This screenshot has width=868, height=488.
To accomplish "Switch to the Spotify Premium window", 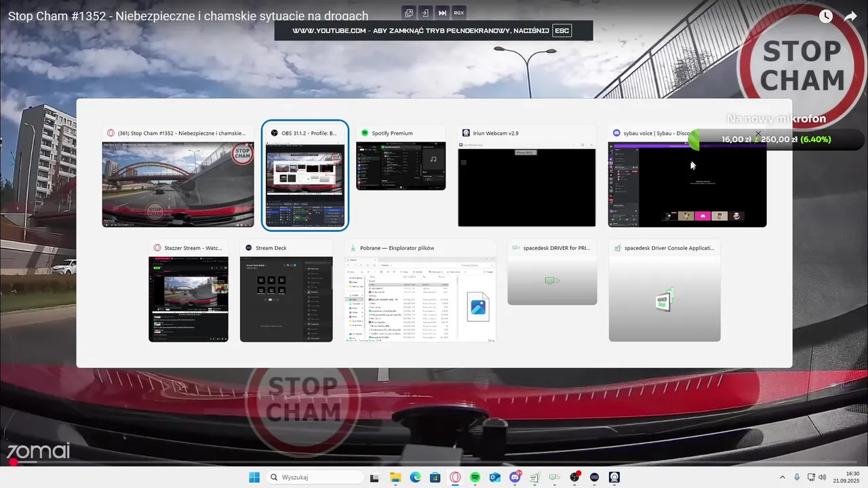I will (x=401, y=157).
